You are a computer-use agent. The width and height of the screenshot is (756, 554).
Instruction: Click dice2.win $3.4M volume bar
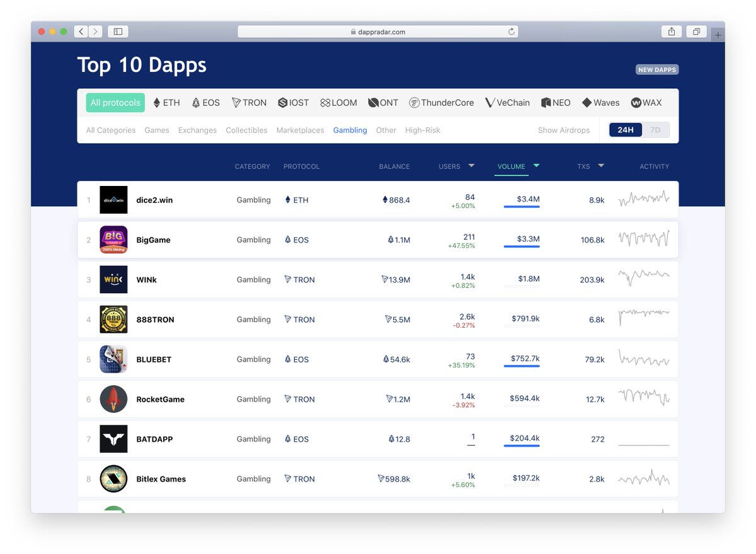tap(522, 207)
